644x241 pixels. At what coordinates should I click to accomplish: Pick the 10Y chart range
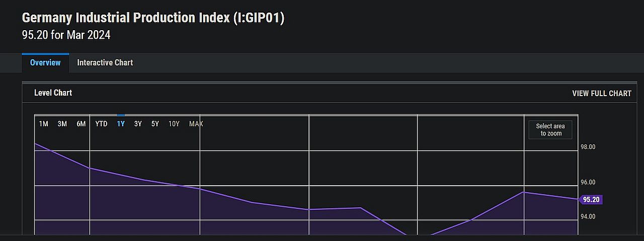point(174,124)
